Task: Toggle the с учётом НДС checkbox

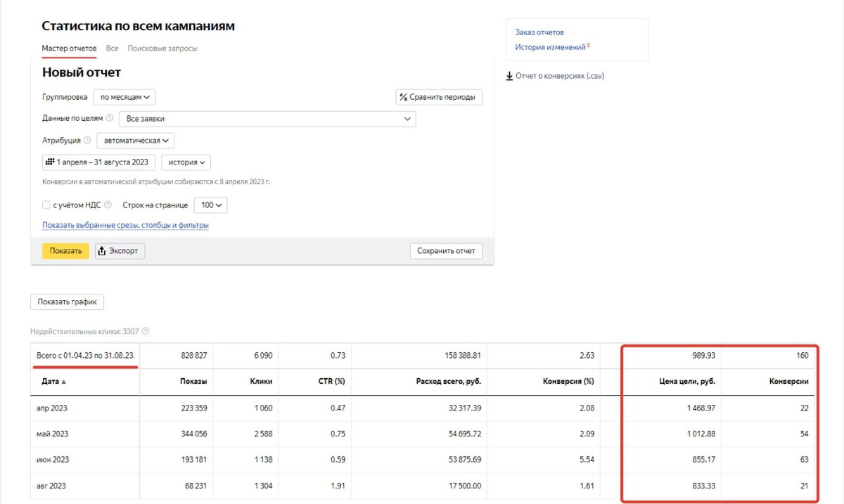Action: [x=46, y=205]
